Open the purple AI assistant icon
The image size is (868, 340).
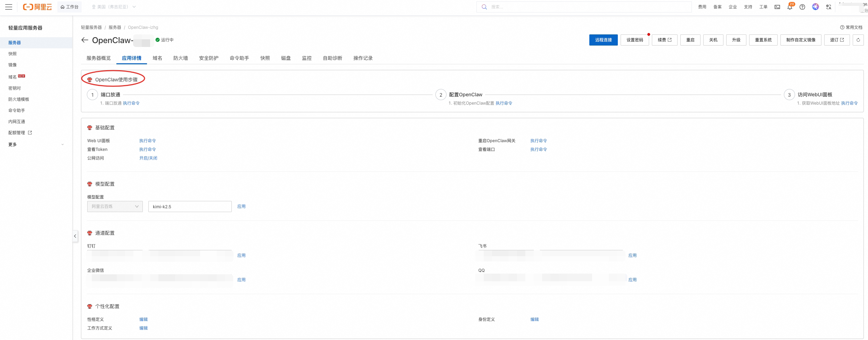(x=815, y=7)
